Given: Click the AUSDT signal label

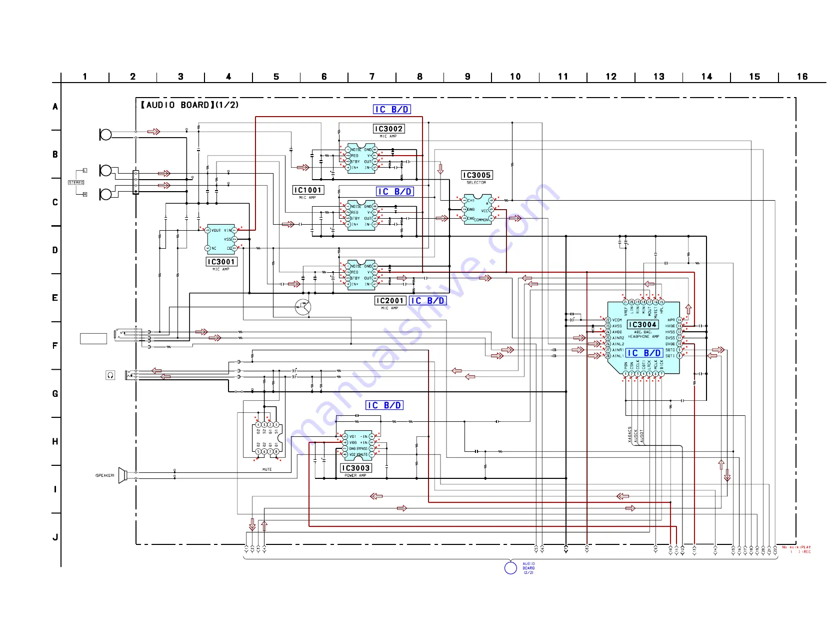Looking at the screenshot, I should point(642,436).
